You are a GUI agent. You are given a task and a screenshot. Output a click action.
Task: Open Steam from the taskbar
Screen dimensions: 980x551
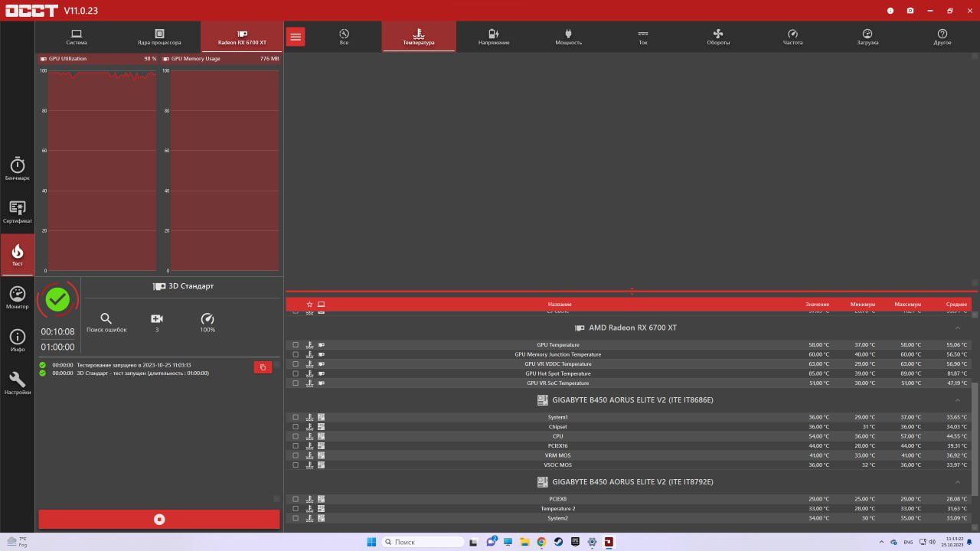click(558, 542)
